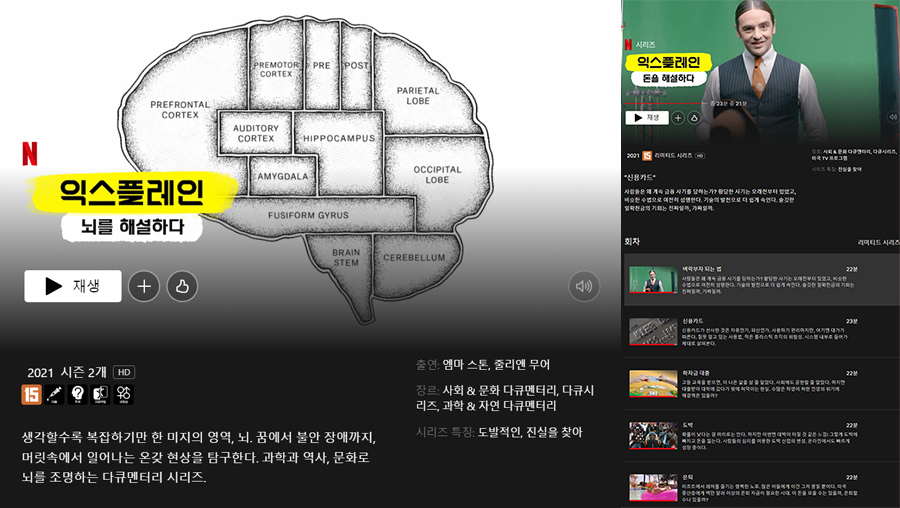Screen dimensions: 900x508
Task: Open the 사회 & 문화 다큐멘터리 genre link
Action: click(499, 390)
